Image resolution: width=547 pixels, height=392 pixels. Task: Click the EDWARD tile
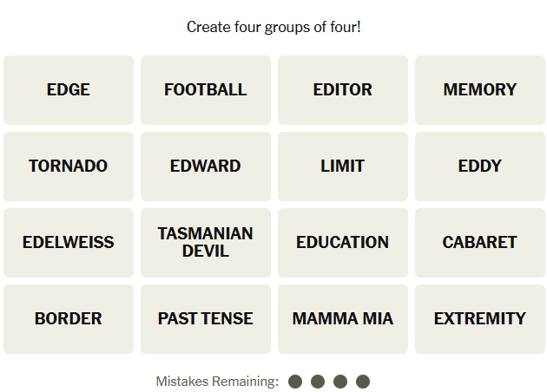point(206,167)
